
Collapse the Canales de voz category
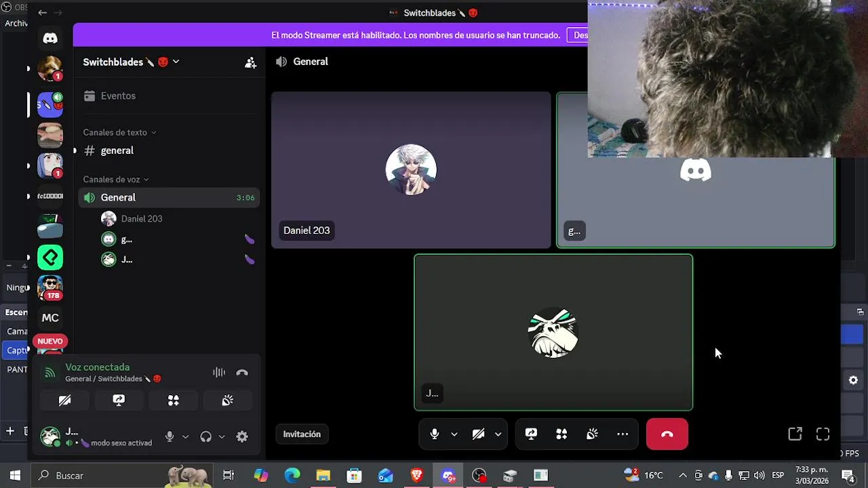pyautogui.click(x=116, y=179)
